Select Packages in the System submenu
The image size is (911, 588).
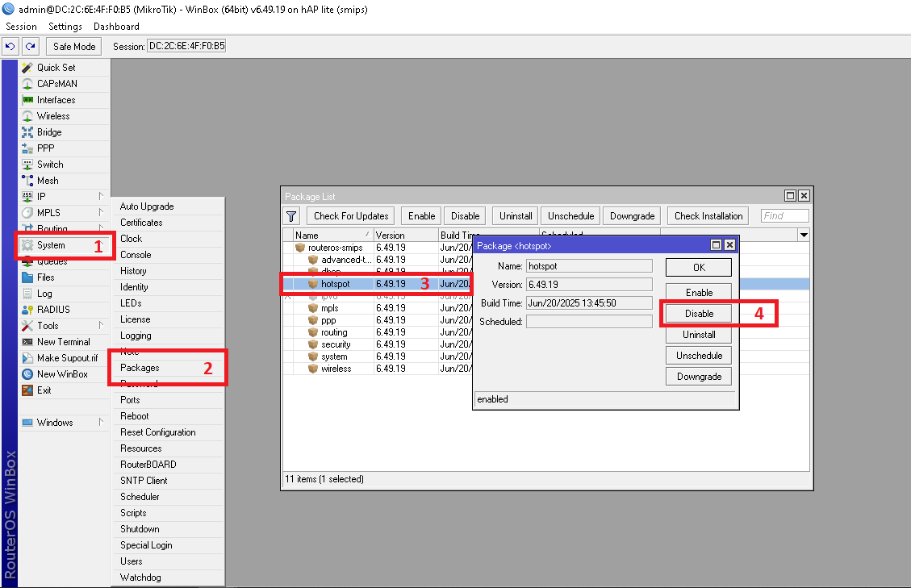[x=140, y=368]
